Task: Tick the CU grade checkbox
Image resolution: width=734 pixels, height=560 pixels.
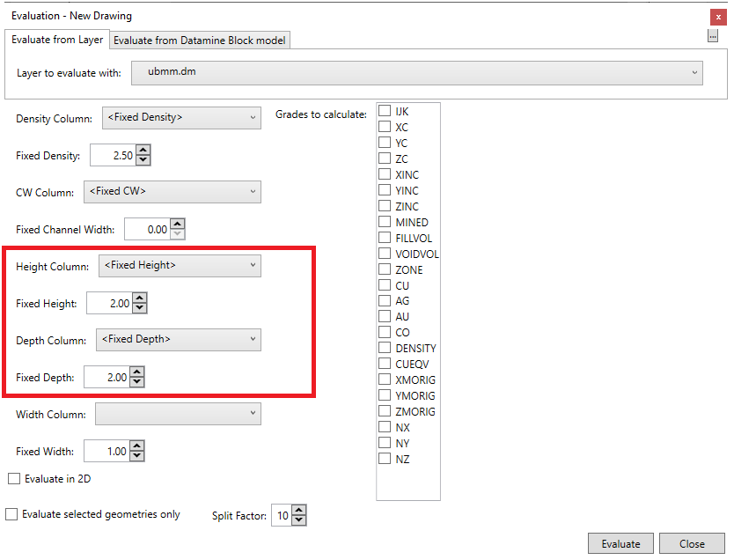Action: 385,285
